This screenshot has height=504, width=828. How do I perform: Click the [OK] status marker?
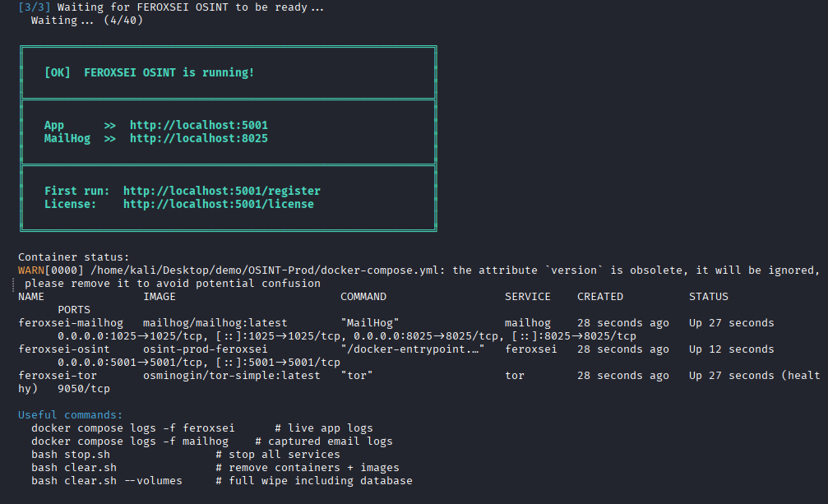[x=58, y=72]
